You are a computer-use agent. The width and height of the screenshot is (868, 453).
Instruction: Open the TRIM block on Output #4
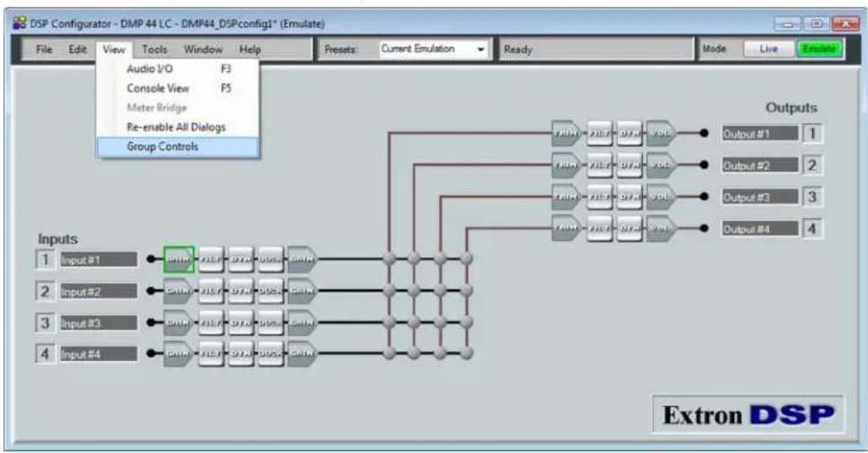pyautogui.click(x=567, y=228)
